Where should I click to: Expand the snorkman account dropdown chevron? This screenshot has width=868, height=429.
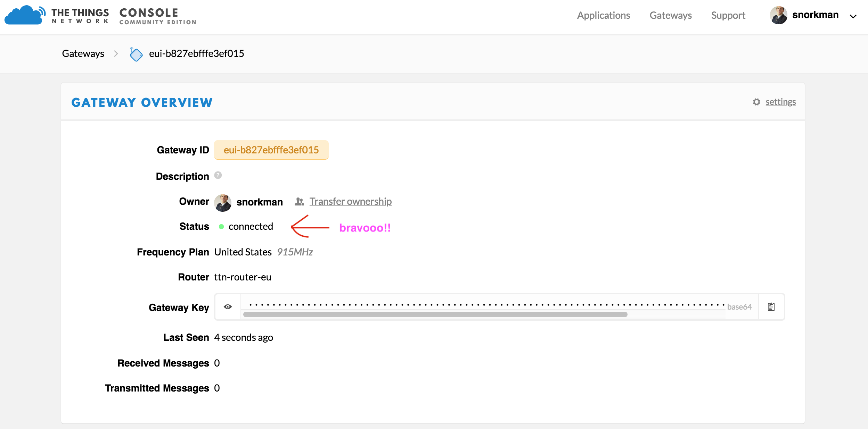(x=853, y=16)
